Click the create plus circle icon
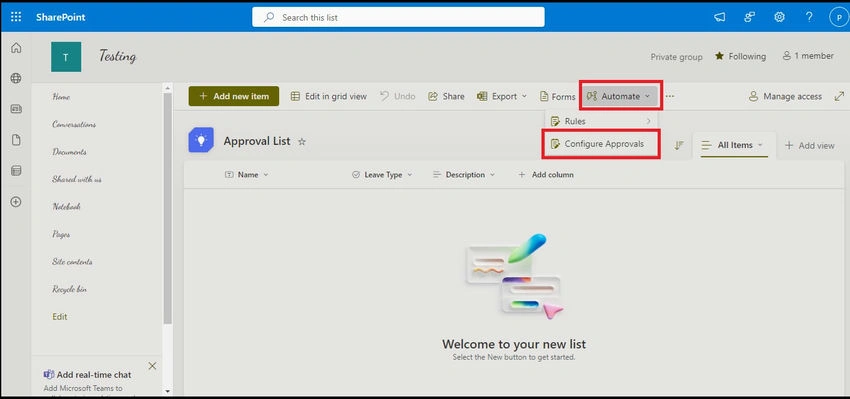 16,202
